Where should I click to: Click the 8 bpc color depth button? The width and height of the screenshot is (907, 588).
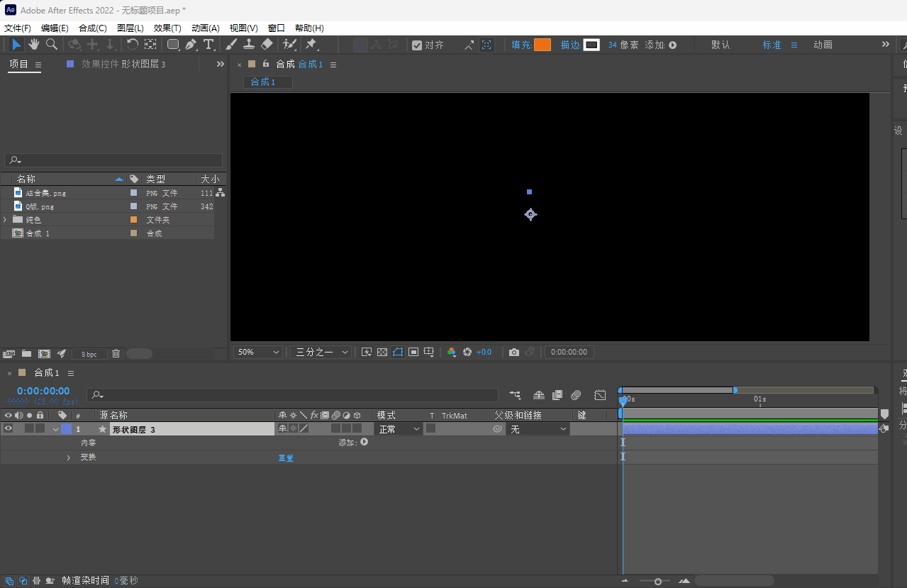[89, 353]
